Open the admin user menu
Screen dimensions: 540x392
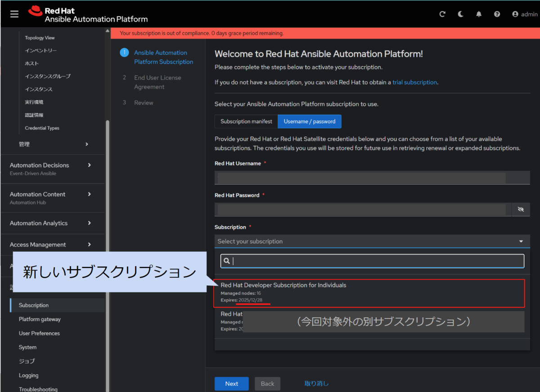coord(525,14)
